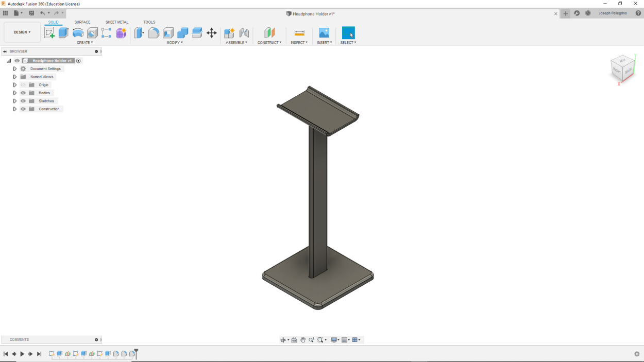Select the Rectangular Pattern tool
Viewport: 644px width, 362px height.
[x=107, y=33]
